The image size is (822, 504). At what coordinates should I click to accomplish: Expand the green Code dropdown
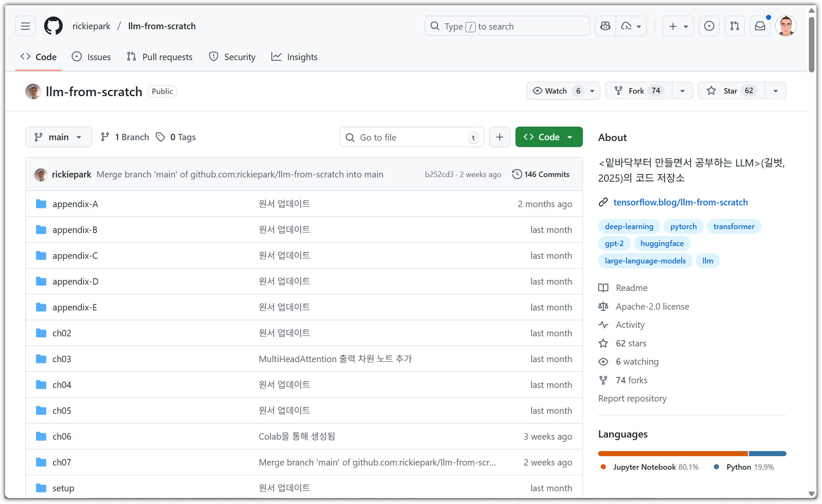[549, 137]
